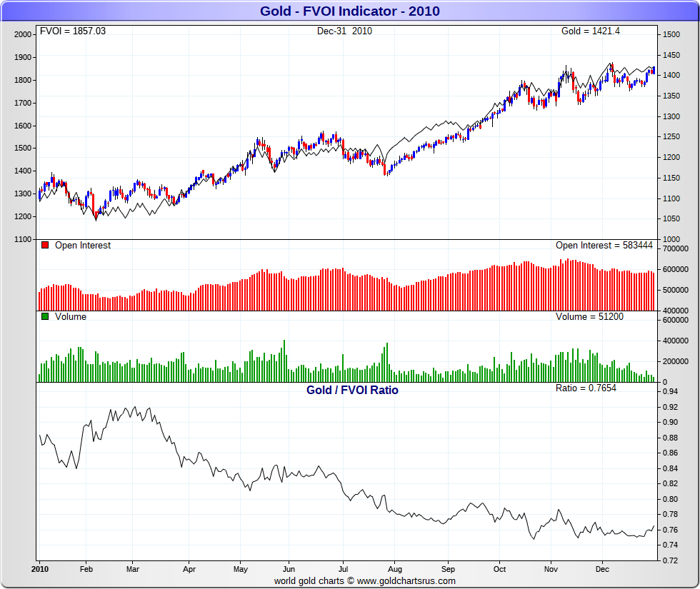Viewport: 700px width, 589px height.
Task: Select the 'Volume = 51200' readout
Action: [589, 317]
